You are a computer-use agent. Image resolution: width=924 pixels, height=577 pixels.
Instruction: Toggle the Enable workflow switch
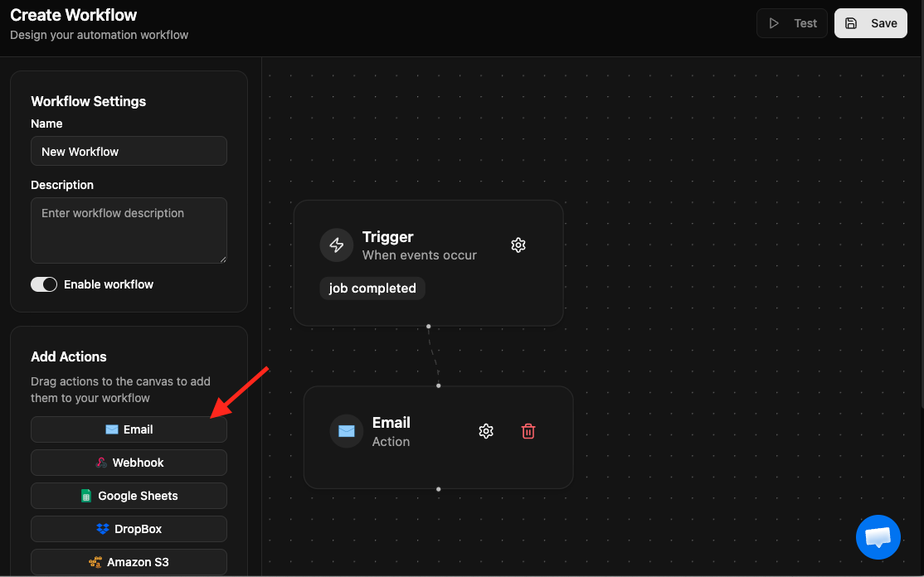44,284
